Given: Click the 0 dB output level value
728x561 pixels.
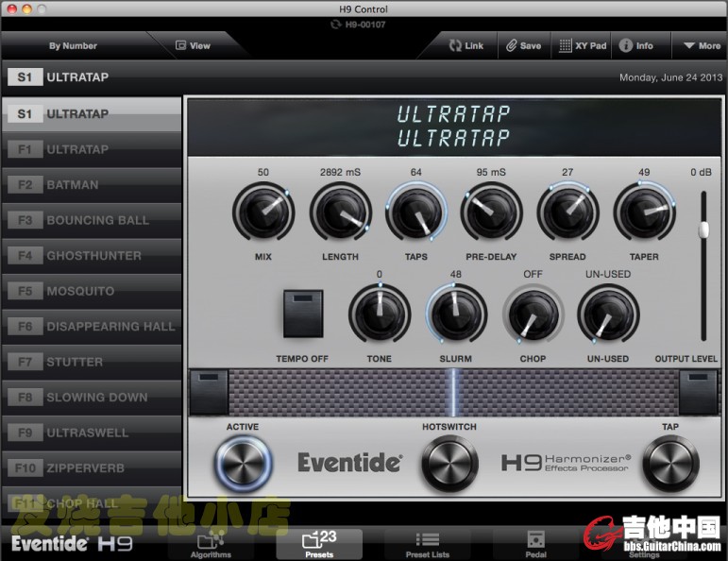Looking at the screenshot, I should pos(701,172).
